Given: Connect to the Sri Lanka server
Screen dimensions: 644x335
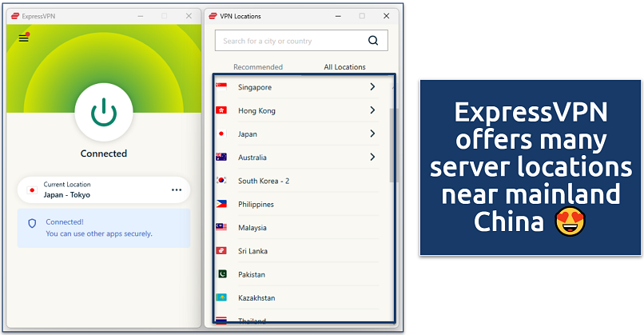Looking at the screenshot, I should [x=252, y=251].
